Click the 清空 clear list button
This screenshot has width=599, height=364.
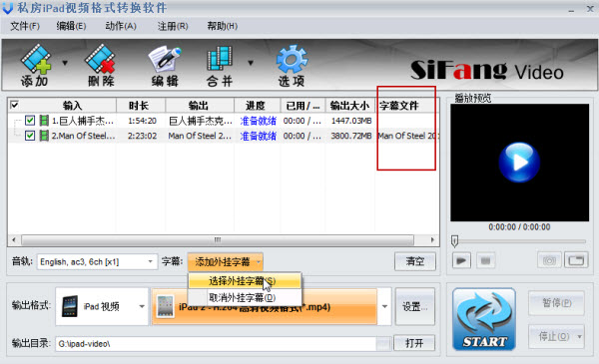coord(415,261)
